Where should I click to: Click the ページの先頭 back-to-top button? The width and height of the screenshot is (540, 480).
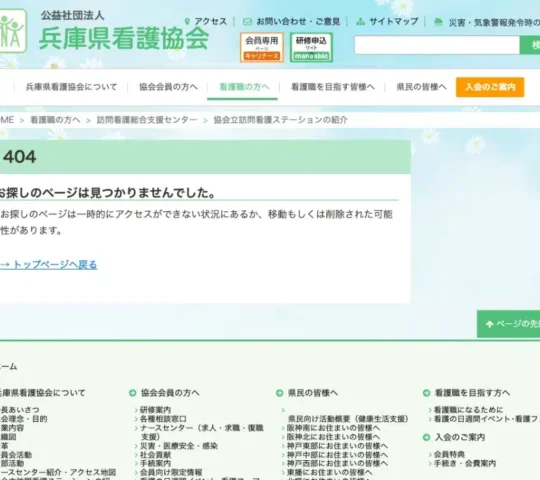508,324
